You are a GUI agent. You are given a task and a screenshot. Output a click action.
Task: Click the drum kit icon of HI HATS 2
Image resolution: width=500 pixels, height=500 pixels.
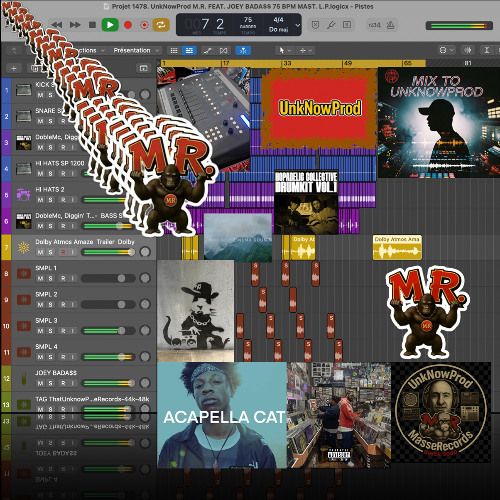[x=24, y=195]
